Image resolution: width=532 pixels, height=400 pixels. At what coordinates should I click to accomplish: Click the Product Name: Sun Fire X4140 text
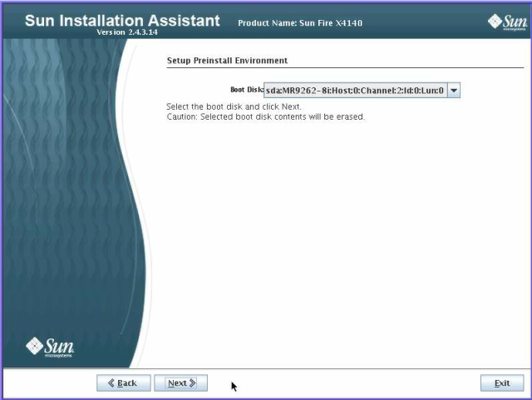coord(300,22)
